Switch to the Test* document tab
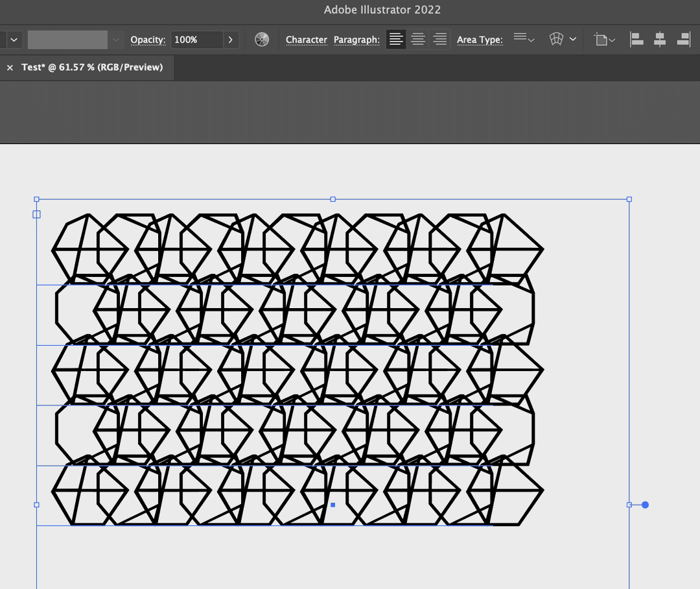Viewport: 700px width, 589px height. coord(92,67)
